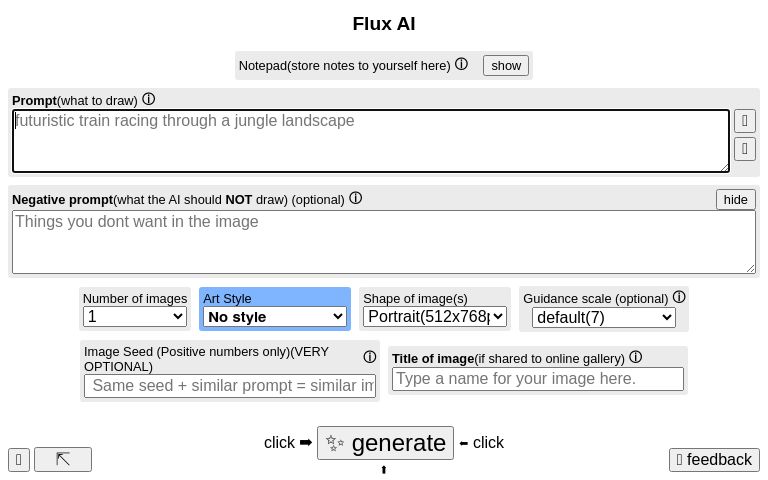768x480 pixels.
Task: Click into the Image Seed input field
Action: 230,386
